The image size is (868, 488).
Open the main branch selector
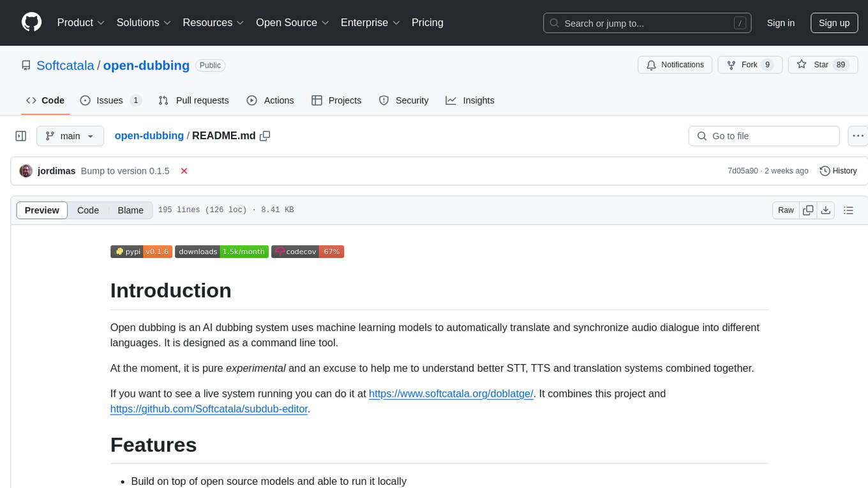pyautogui.click(x=70, y=136)
